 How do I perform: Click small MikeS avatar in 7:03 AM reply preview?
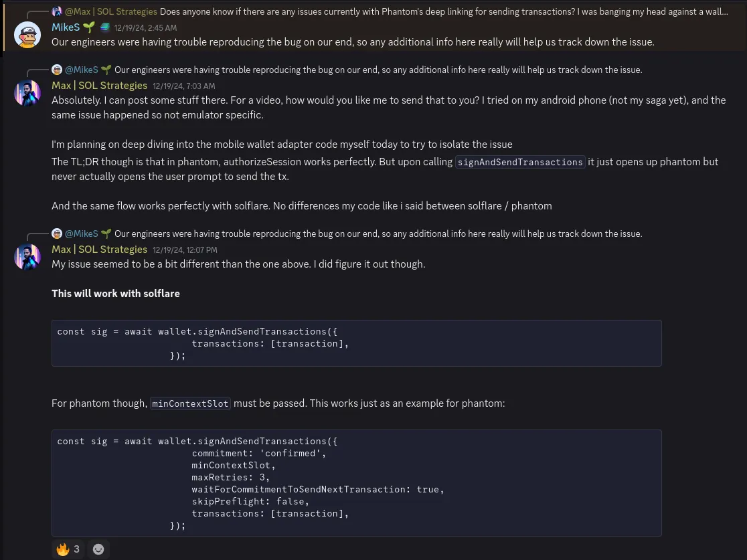click(x=57, y=70)
